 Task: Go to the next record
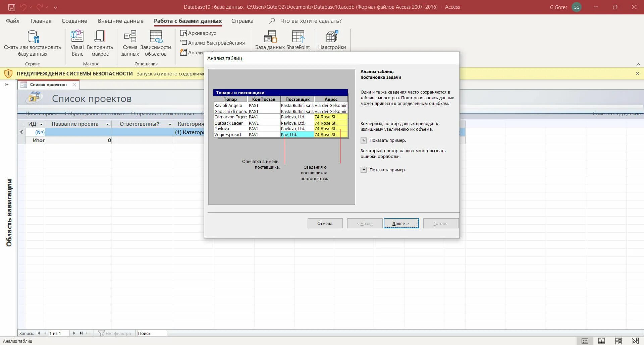click(x=74, y=333)
